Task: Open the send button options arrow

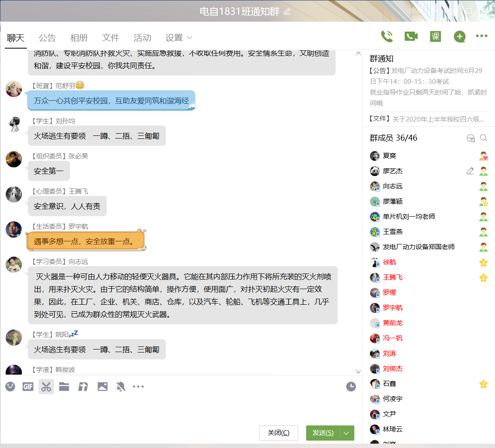Action: 346,433
